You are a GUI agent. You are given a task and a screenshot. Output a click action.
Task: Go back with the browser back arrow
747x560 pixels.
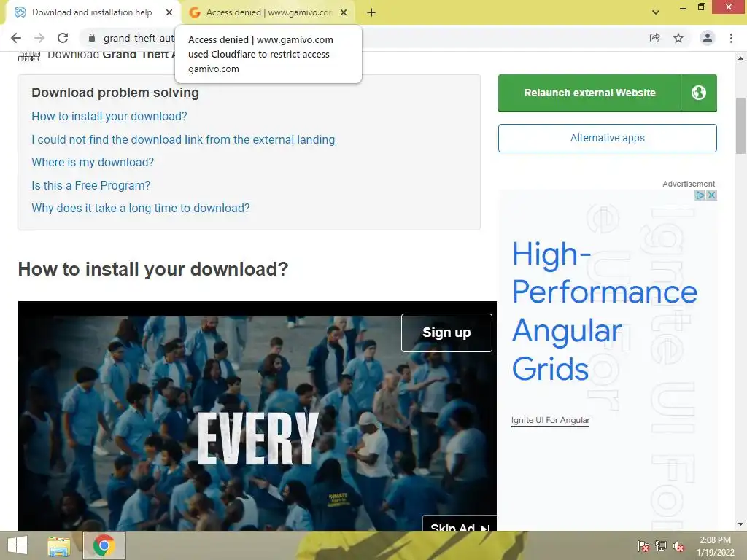coord(16,38)
